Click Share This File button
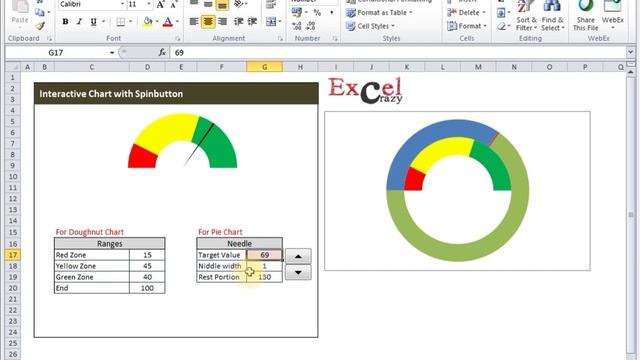The width and height of the screenshot is (640, 360). (586, 16)
